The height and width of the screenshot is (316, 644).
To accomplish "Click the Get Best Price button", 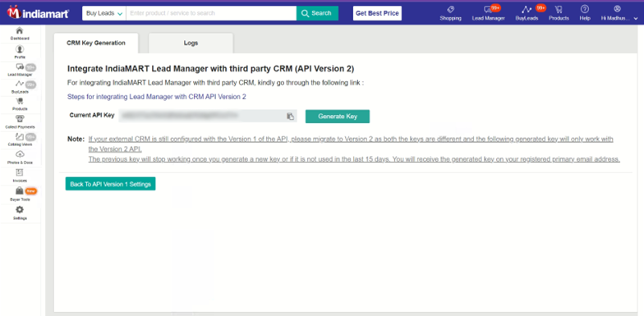I will coord(377,13).
